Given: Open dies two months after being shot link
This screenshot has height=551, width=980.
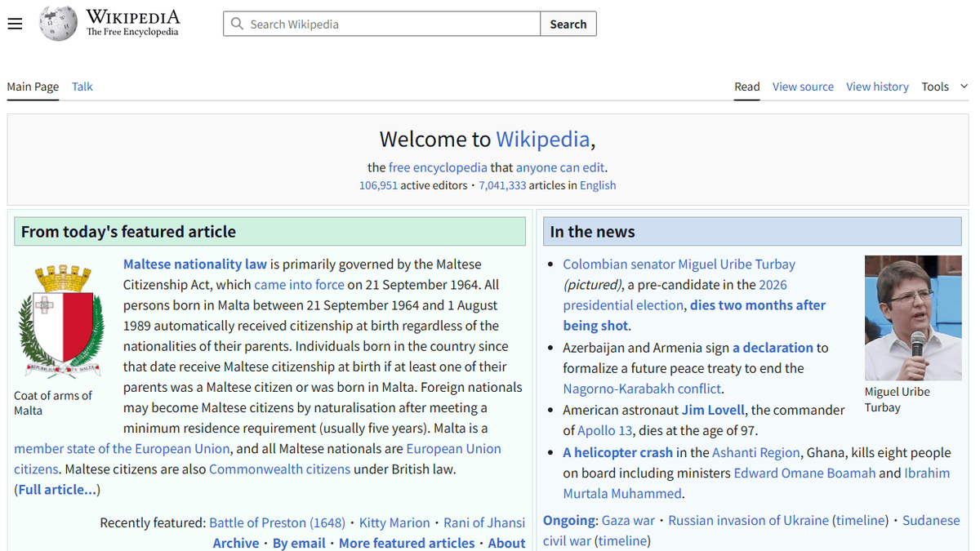Looking at the screenshot, I should point(694,315).
